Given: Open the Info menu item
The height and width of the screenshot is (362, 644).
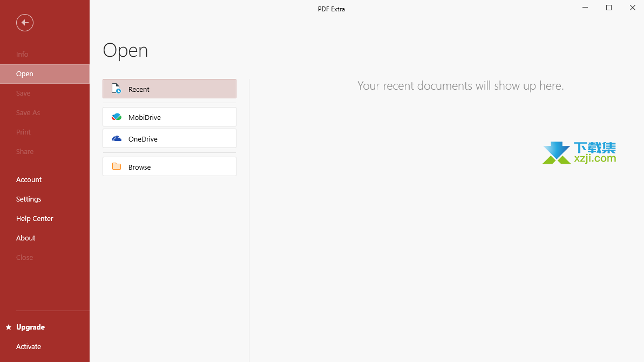Looking at the screenshot, I should pos(45,54).
